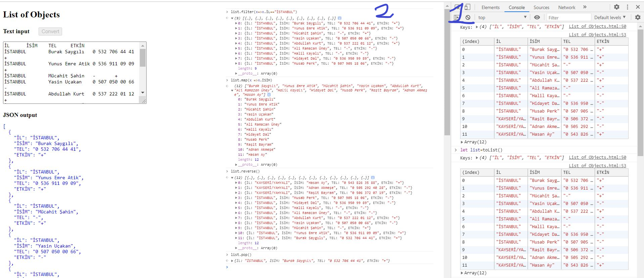Expand reversed item 11 Burak Saygılı
The image size is (644, 278).
tap(236, 238)
